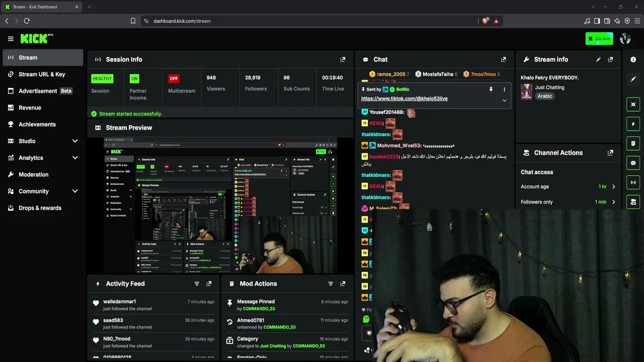Open the Stream page in the sidebar
This screenshot has height=362, width=644.
pyautogui.click(x=43, y=57)
